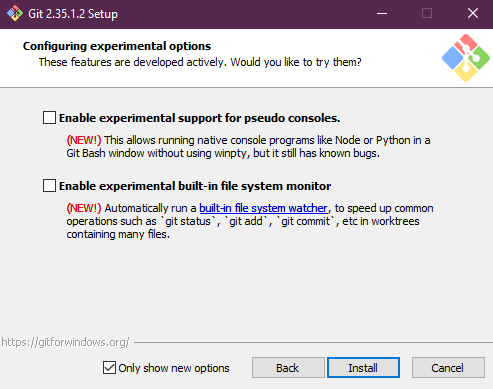Uncheck the Only show new options box

click(109, 368)
